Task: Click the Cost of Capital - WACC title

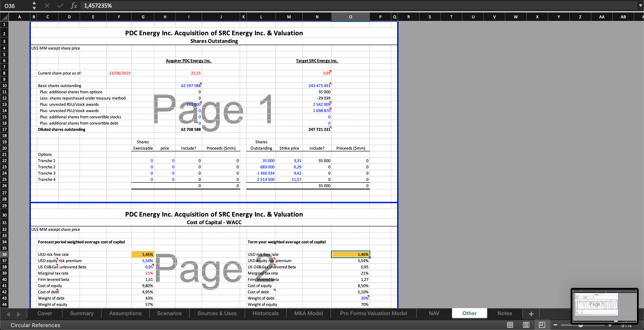Action: [x=214, y=222]
